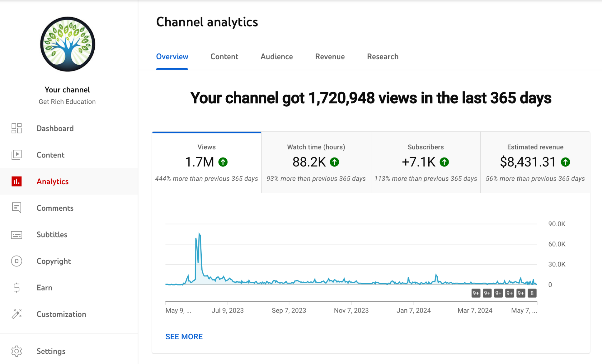Click the 90.0K y-axis label

(557, 224)
